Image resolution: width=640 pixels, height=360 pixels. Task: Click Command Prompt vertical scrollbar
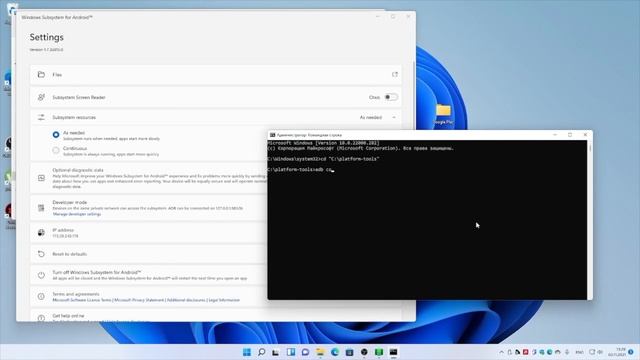589,220
